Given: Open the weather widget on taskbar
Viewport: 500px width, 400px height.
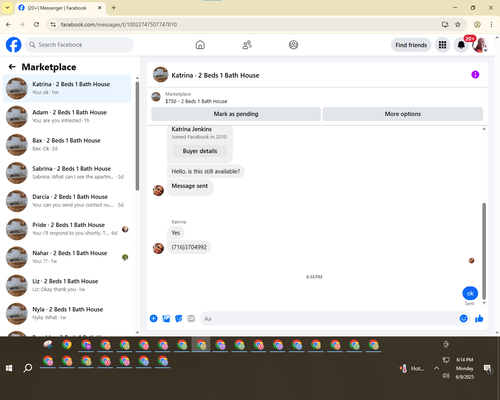Looking at the screenshot, I should pyautogui.click(x=412, y=368).
